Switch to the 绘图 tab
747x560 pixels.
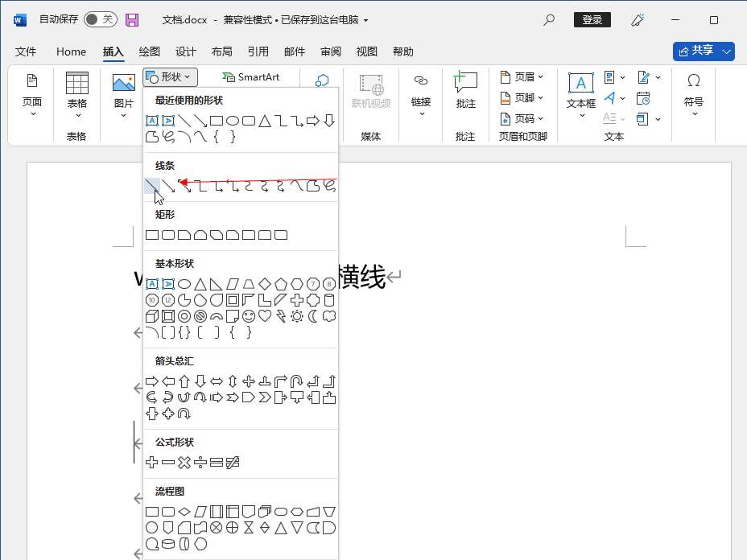pyautogui.click(x=149, y=51)
